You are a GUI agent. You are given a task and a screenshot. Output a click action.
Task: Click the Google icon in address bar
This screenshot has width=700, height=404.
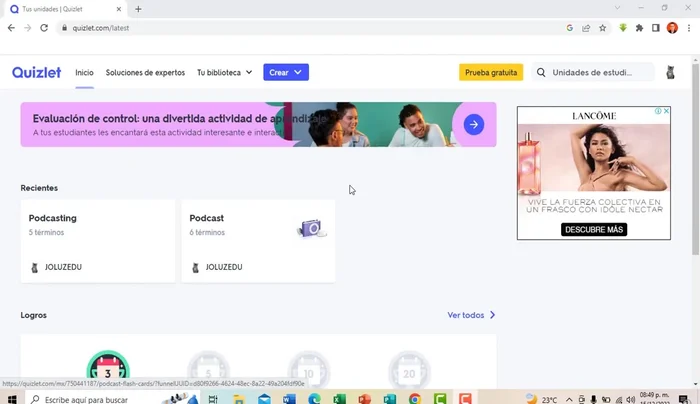pos(570,28)
